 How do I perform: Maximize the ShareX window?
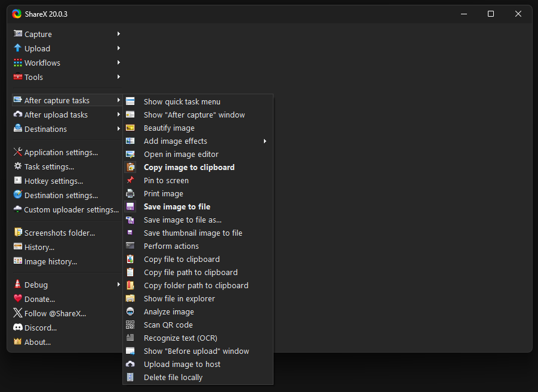tap(491, 14)
